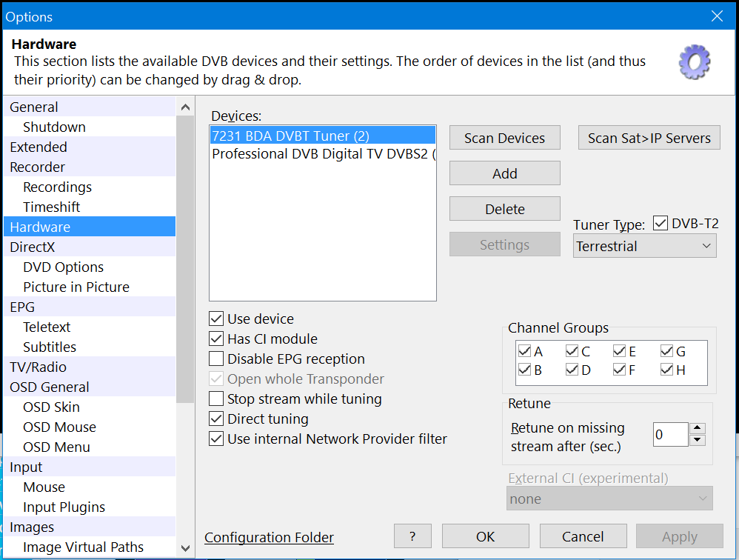The height and width of the screenshot is (560, 739).
Task: Click the retune seconds input field
Action: [x=669, y=435]
